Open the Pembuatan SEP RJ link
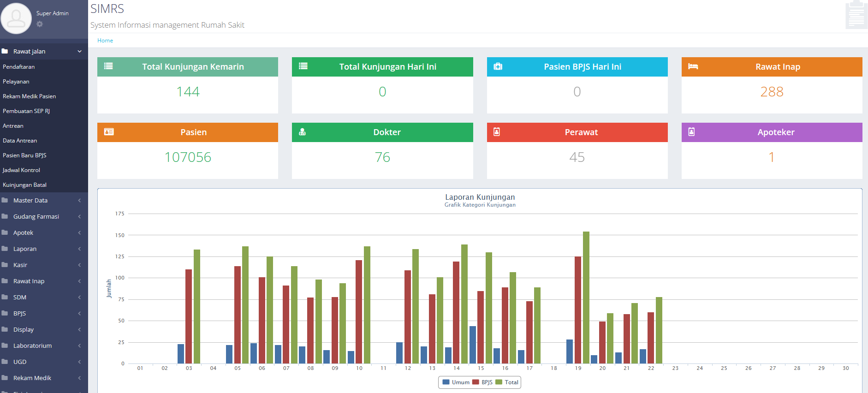This screenshot has width=868, height=393. [26, 111]
